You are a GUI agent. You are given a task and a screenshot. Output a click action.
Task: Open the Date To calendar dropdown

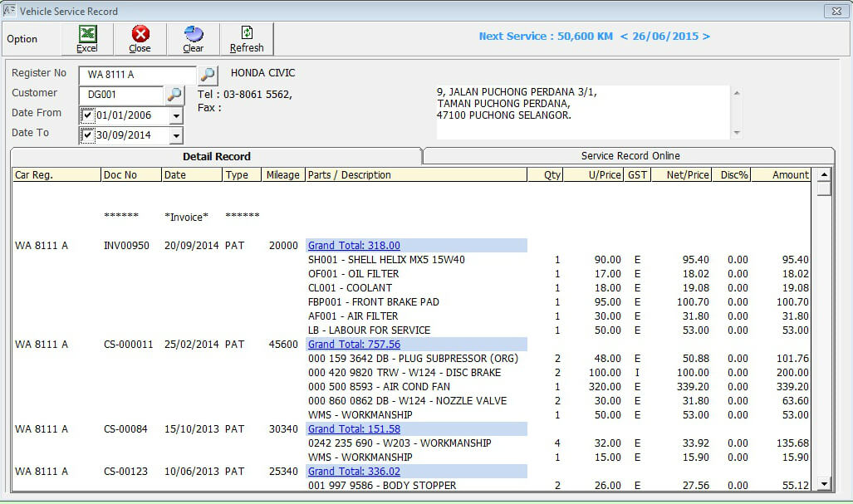pyautogui.click(x=176, y=135)
